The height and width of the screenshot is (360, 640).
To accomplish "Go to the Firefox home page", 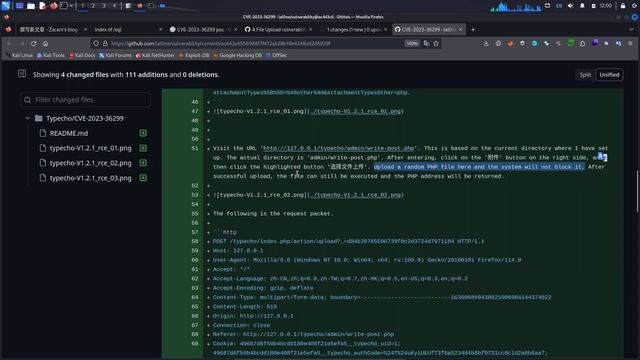I will tap(45, 43).
